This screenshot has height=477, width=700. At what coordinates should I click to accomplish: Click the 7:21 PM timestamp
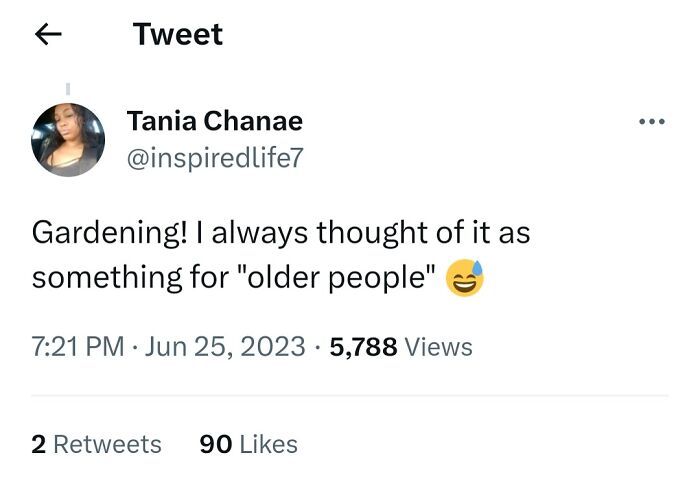pos(77,347)
